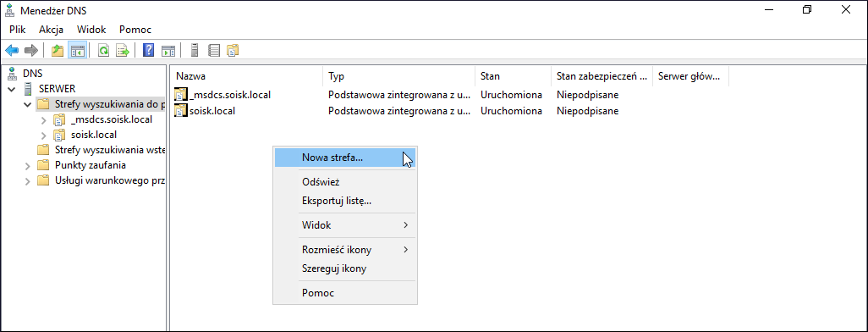This screenshot has width=868, height=332.
Task: Click the Up one level folder icon
Action: point(58,51)
